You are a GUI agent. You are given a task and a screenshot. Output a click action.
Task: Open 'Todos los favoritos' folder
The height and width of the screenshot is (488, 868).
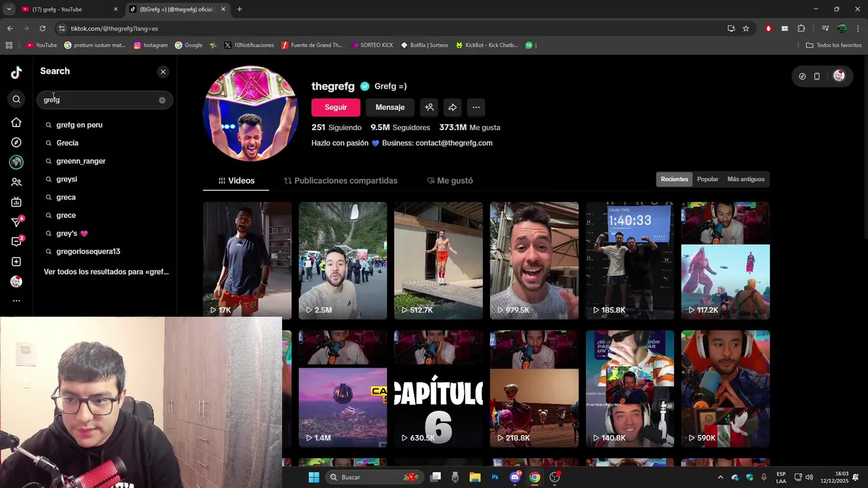coord(833,45)
